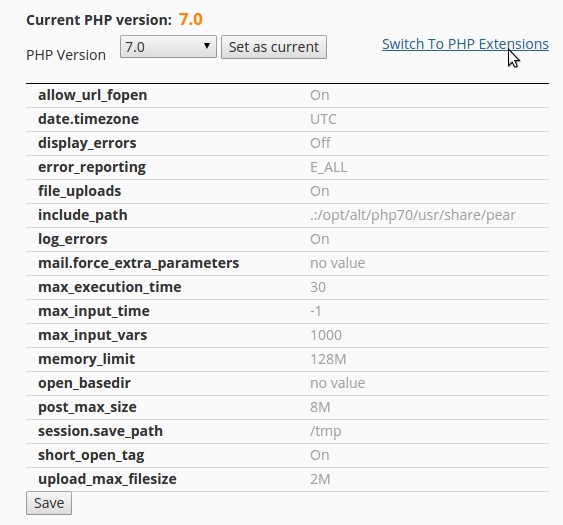Edit the open_basedir no value field
Viewport: 563px width, 525px height.
click(338, 383)
